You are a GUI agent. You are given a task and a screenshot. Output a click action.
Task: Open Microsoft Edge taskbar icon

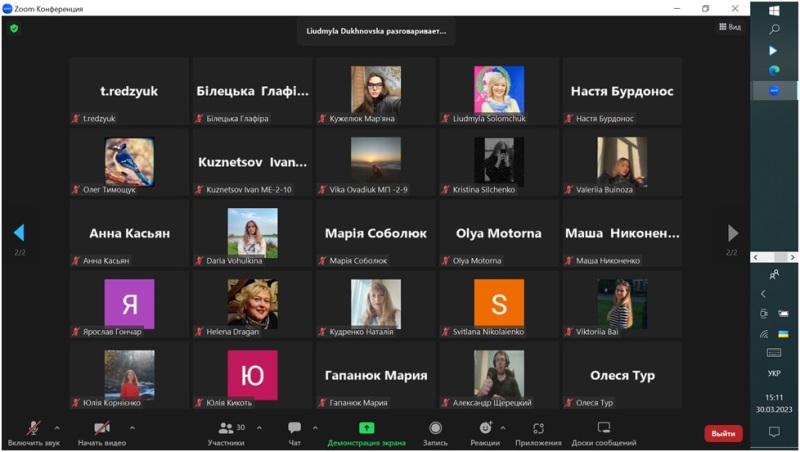(774, 70)
